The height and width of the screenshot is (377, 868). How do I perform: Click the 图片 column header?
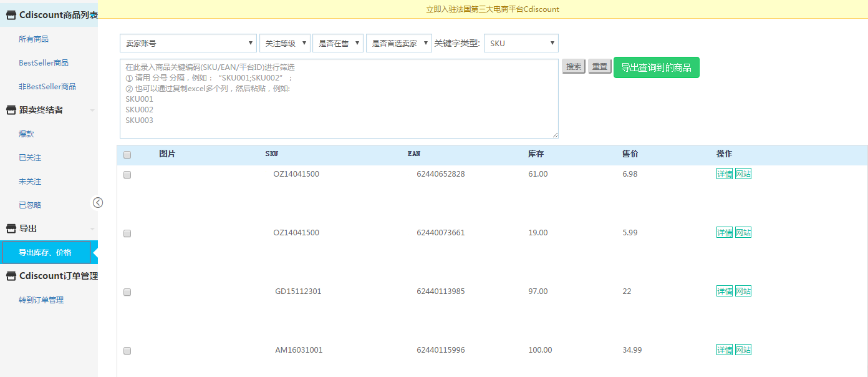click(x=167, y=154)
